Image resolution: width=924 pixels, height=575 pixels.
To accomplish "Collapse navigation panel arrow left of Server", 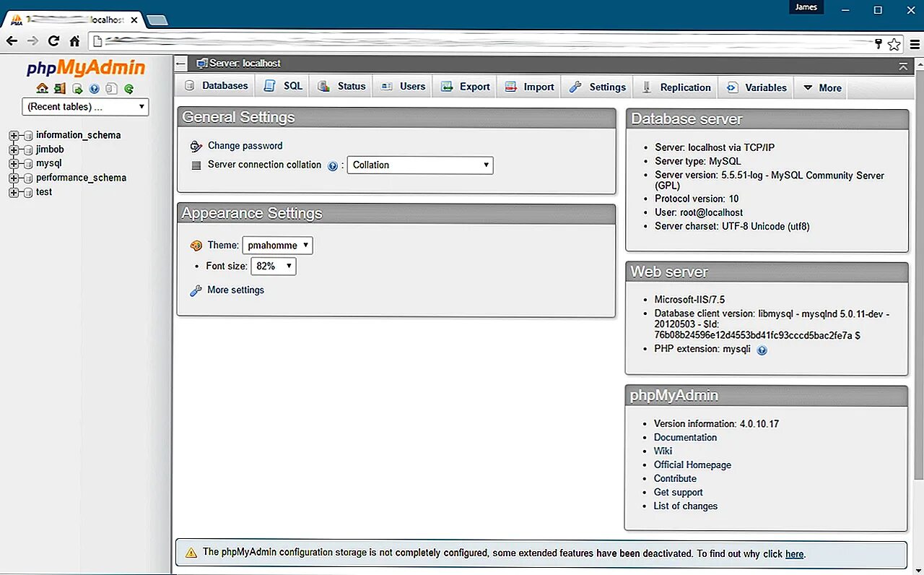I will click(x=181, y=64).
